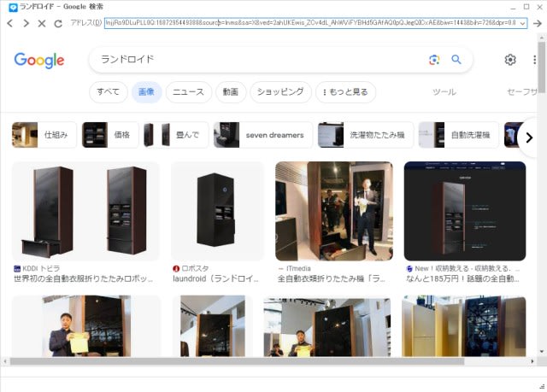Select the 畳んで suggestion chip
547x392 pixels.
(176, 135)
